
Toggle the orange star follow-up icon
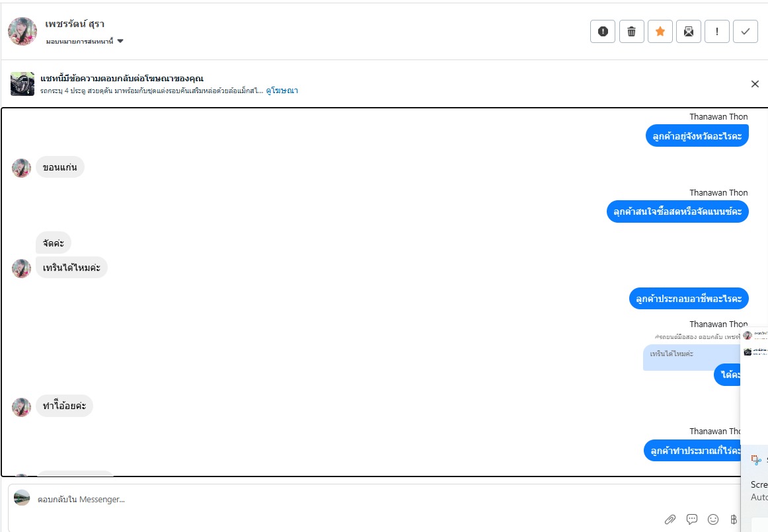point(660,32)
